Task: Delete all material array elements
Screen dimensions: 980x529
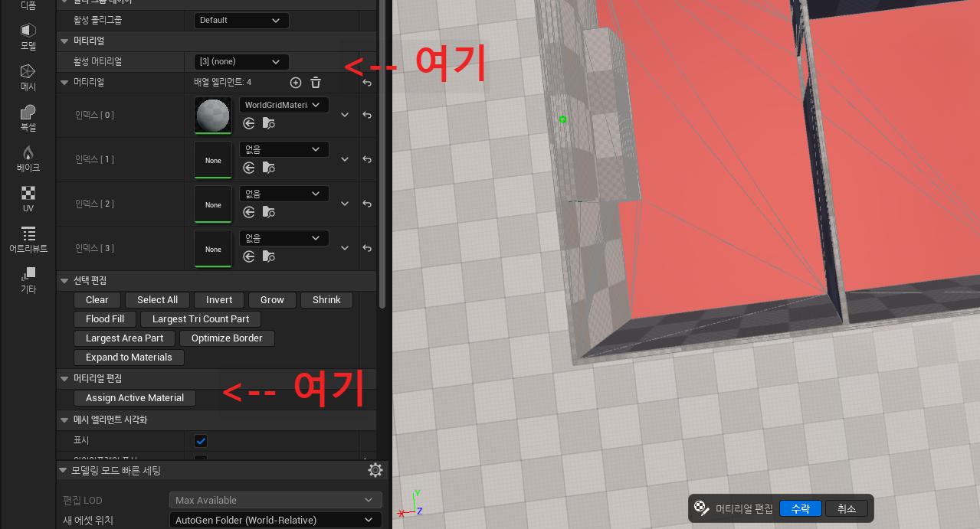Action: [x=316, y=83]
